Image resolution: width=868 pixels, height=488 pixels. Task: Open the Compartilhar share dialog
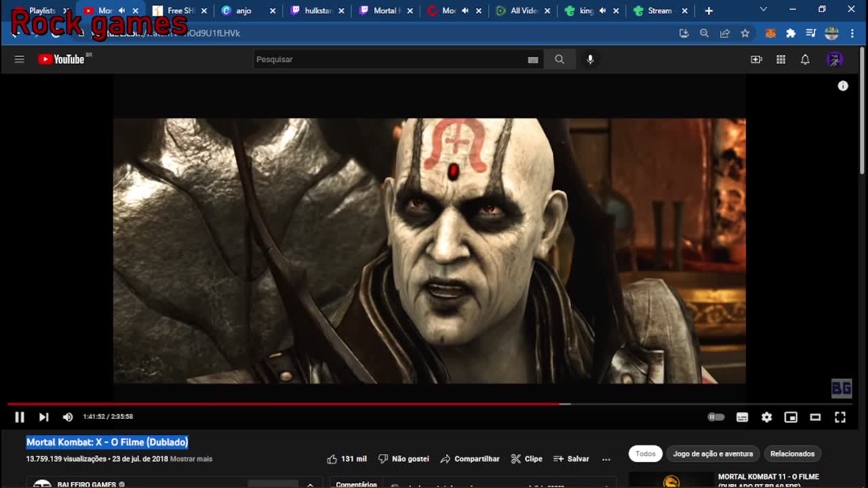pos(470,459)
